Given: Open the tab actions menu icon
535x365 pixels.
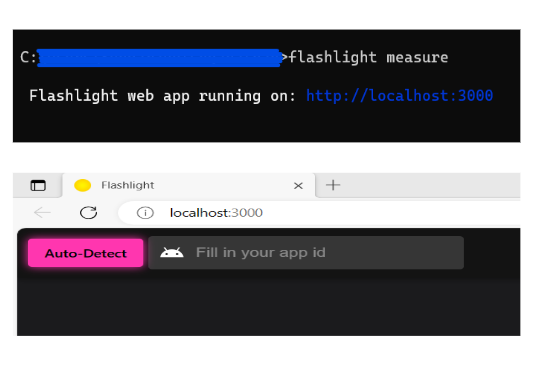Looking at the screenshot, I should [x=38, y=186].
